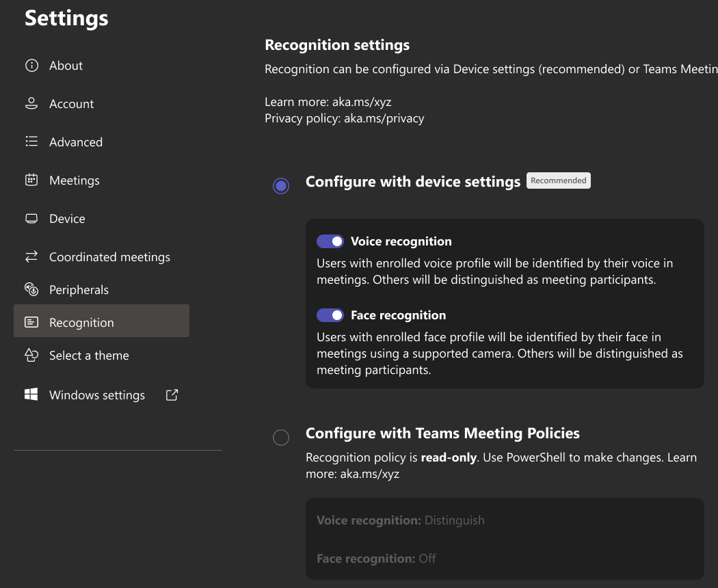Click the Windows logo icon
Image resolution: width=718 pixels, height=588 pixels.
(31, 395)
